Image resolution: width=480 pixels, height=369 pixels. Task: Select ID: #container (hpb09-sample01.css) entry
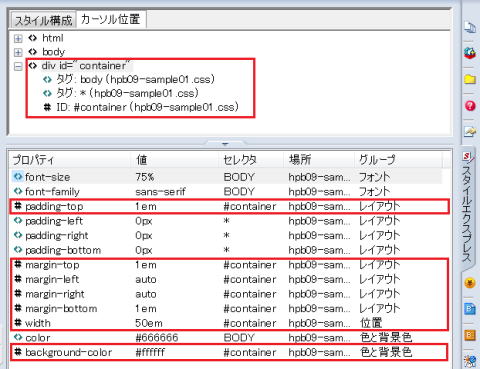pos(147,107)
